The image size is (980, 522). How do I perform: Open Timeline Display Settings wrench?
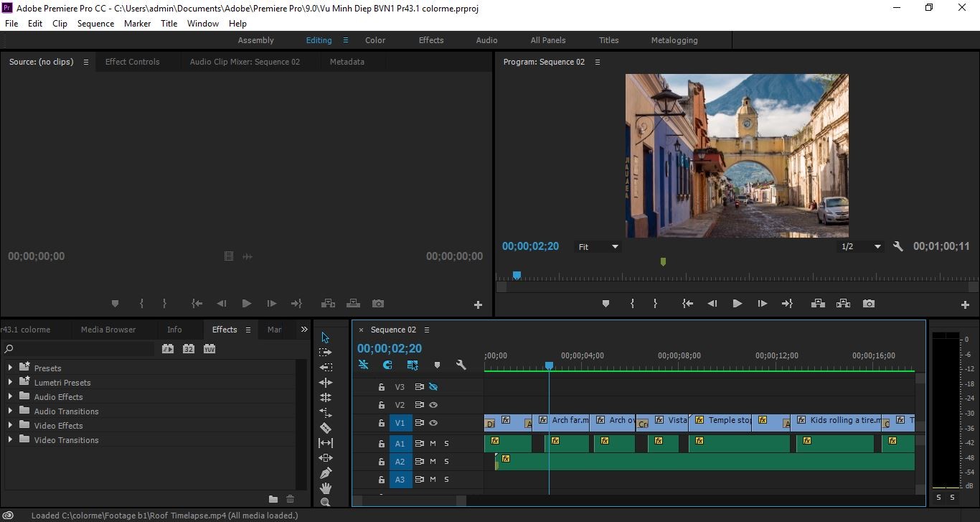coord(461,365)
